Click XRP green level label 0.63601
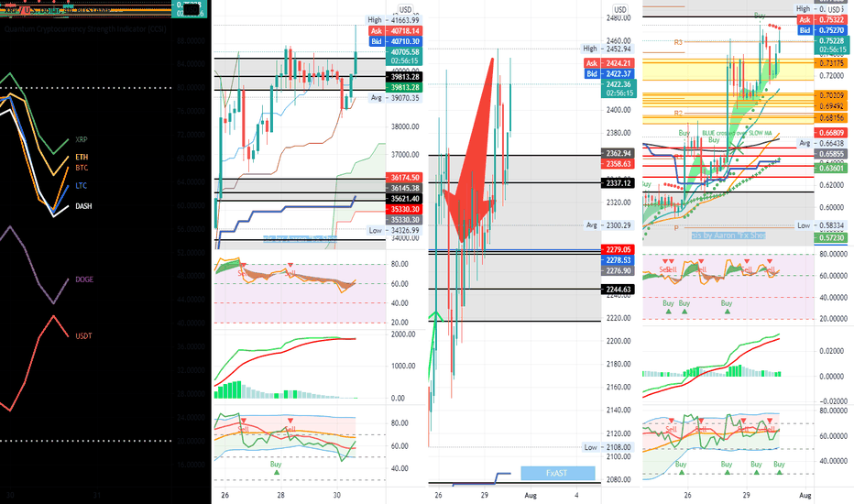This screenshot has height=504, width=854. [x=831, y=169]
